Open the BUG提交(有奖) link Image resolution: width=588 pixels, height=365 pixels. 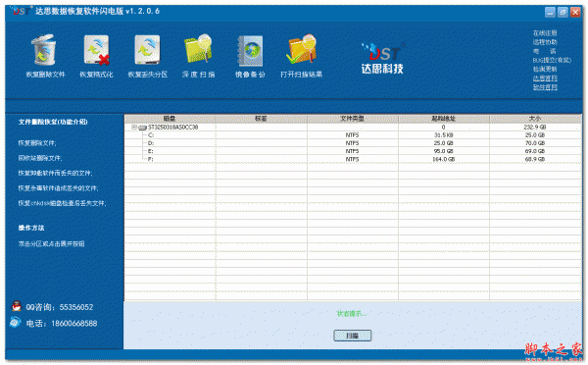[x=552, y=60]
